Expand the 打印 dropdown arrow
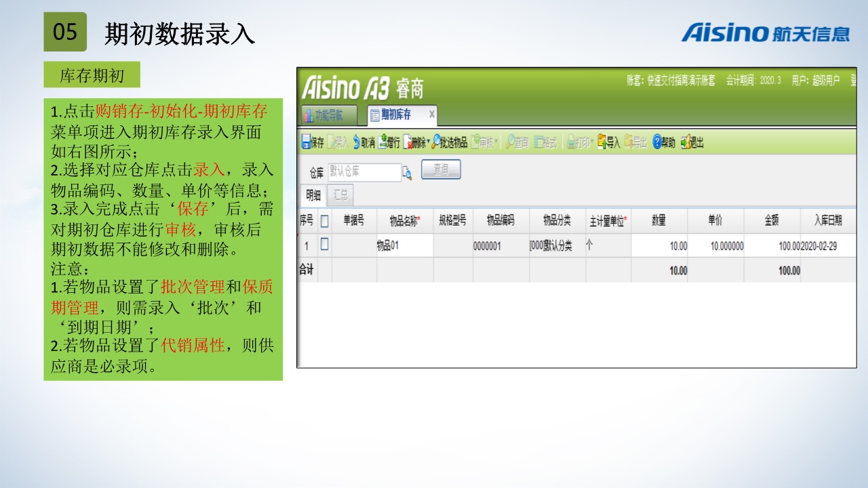The width and height of the screenshot is (868, 488). coord(592,143)
